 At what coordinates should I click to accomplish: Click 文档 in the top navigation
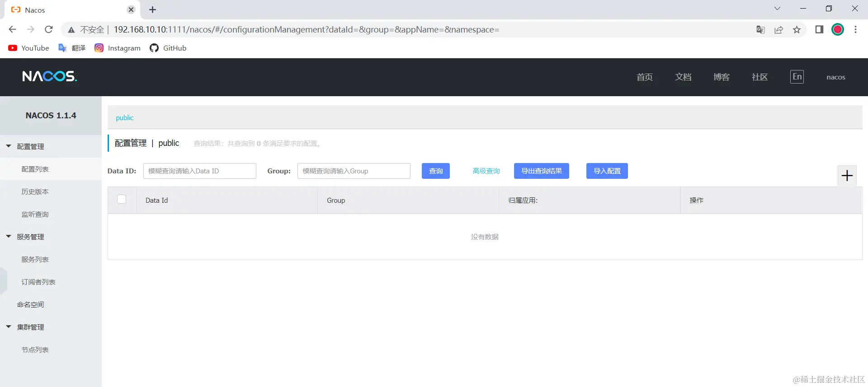pyautogui.click(x=683, y=77)
